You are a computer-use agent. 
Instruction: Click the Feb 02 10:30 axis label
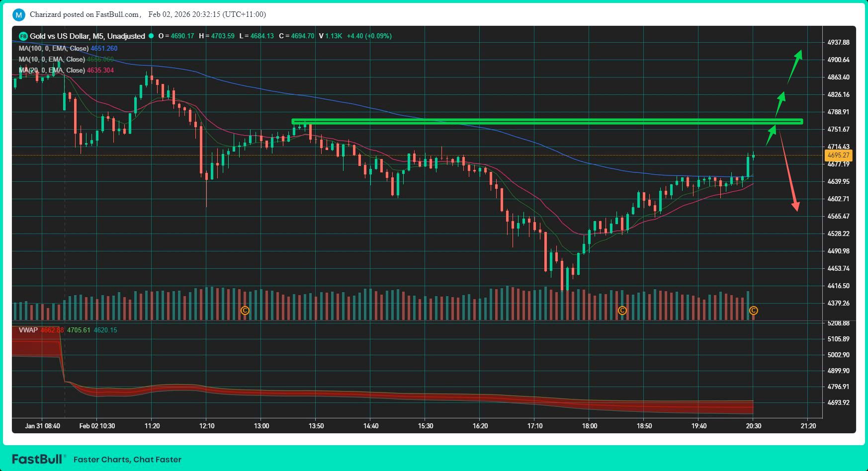coord(97,426)
